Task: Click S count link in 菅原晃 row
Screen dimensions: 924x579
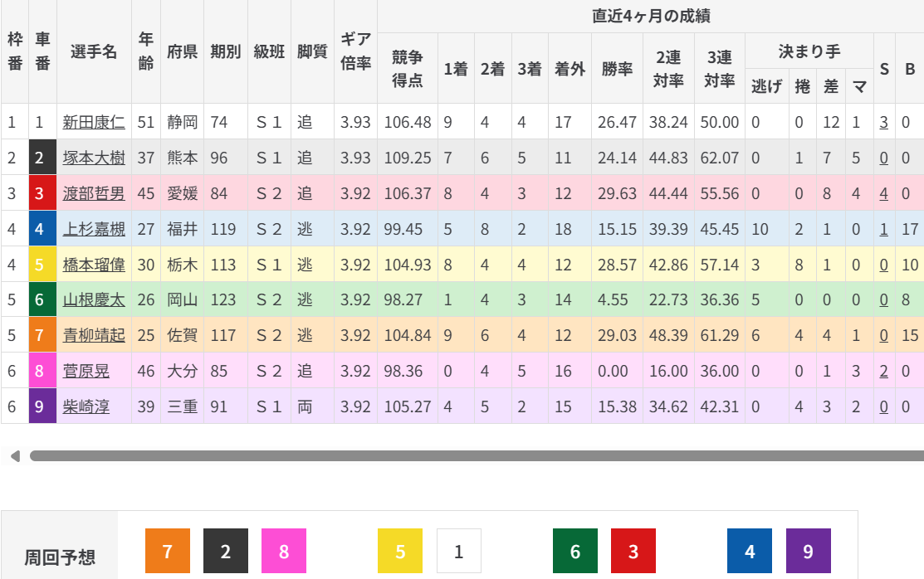Action: pos(884,371)
